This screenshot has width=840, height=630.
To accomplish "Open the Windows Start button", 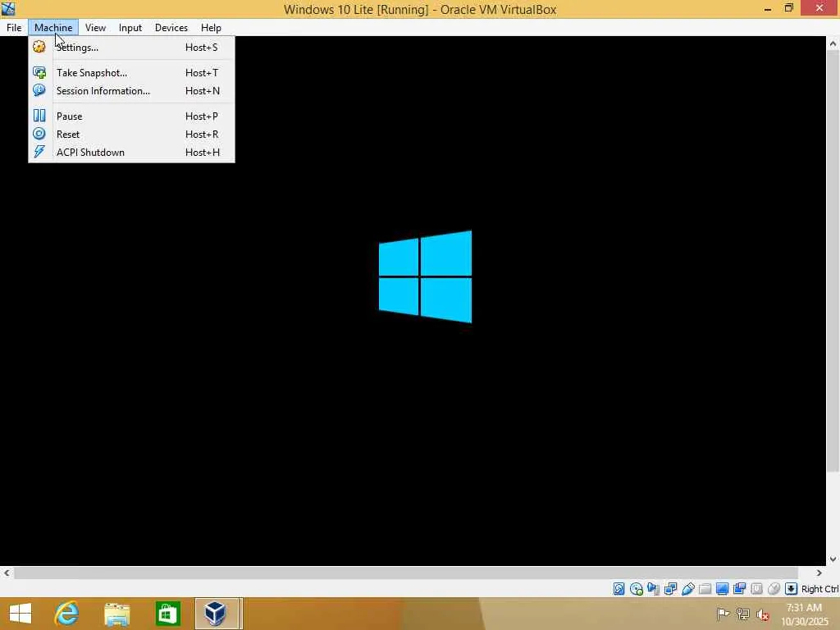I will [x=21, y=614].
